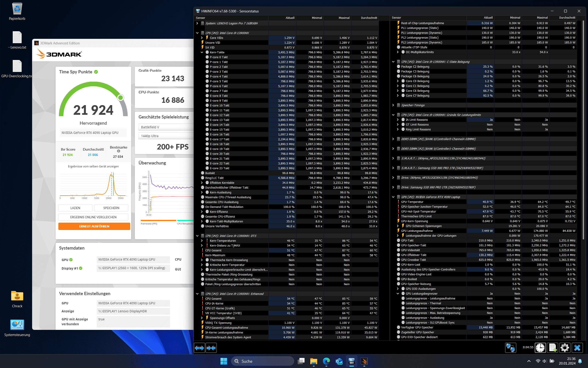The height and width of the screenshot is (368, 588).
Task: Click the green check next to GPU in Systemdaten
Action: click(x=71, y=260)
